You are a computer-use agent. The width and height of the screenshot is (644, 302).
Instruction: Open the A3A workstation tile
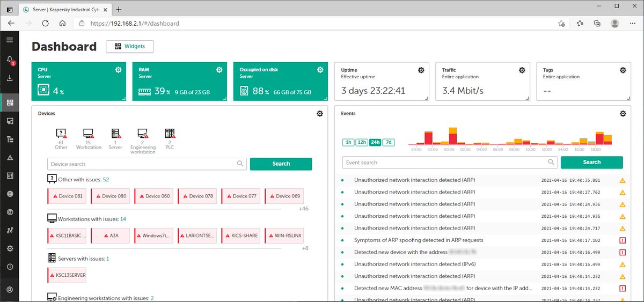[110, 235]
